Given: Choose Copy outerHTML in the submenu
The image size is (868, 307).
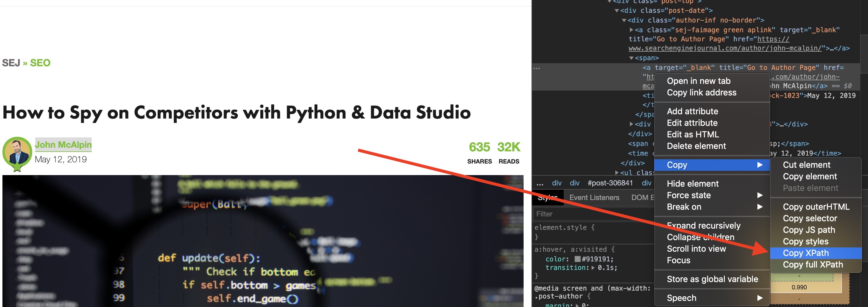Looking at the screenshot, I should click(816, 207).
